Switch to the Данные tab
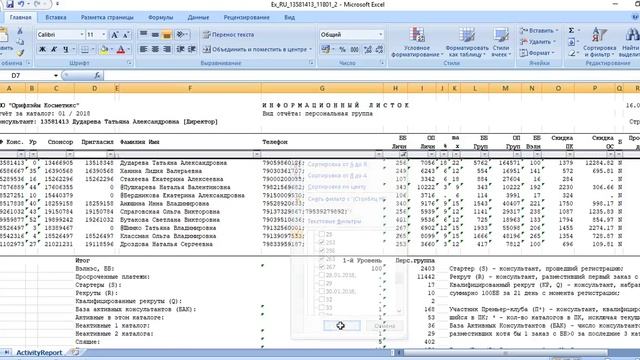 (198, 18)
